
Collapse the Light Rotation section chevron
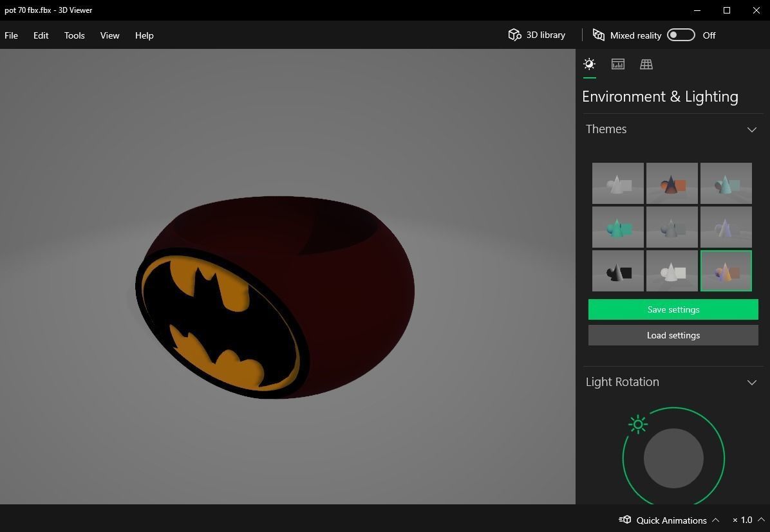751,382
